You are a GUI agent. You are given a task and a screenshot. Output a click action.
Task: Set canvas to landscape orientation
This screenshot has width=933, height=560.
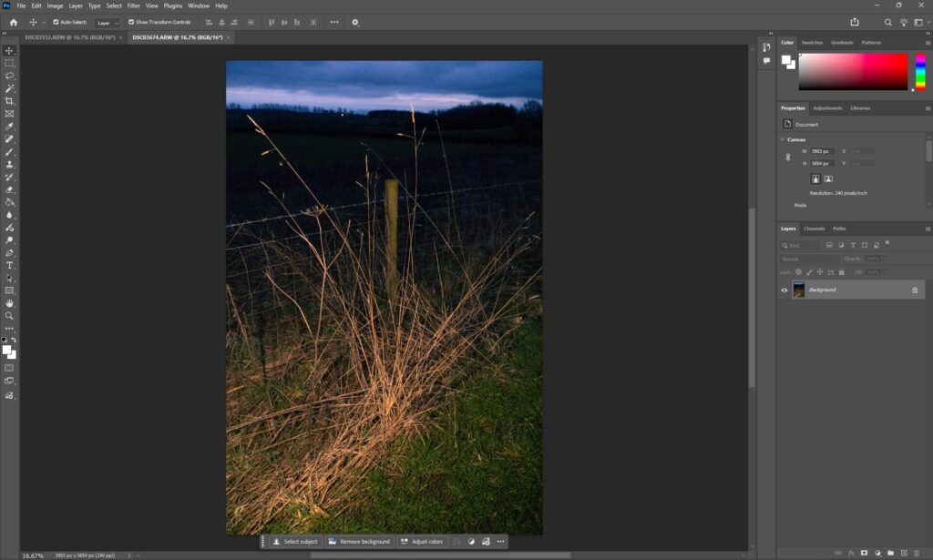(x=828, y=178)
